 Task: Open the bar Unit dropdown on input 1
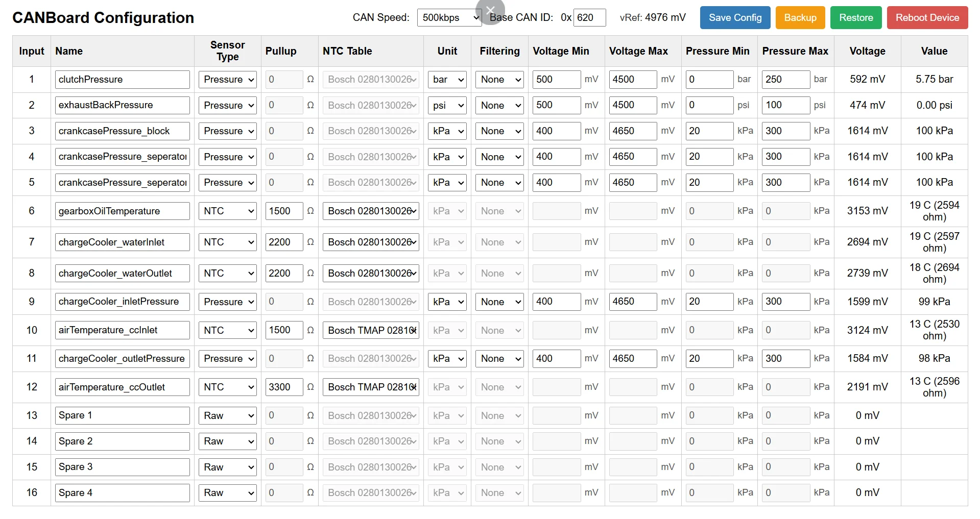tap(447, 80)
